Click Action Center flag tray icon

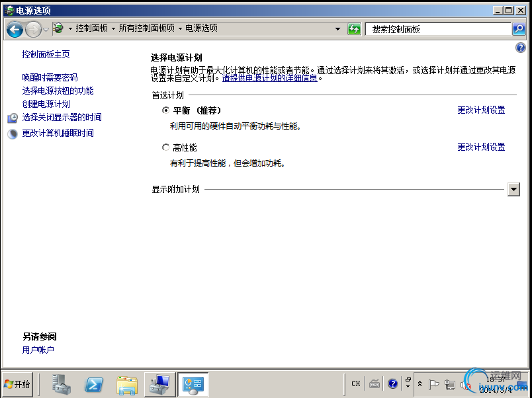coord(433,384)
